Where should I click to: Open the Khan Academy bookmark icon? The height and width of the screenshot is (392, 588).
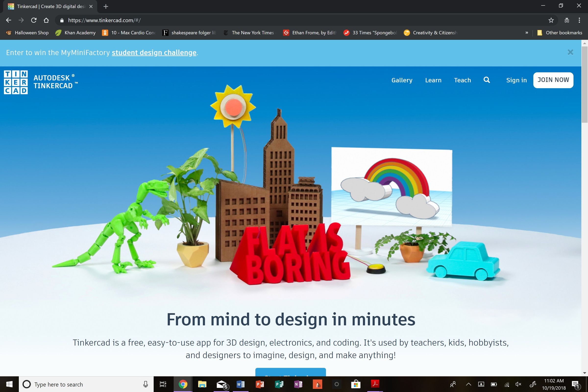coord(58,33)
